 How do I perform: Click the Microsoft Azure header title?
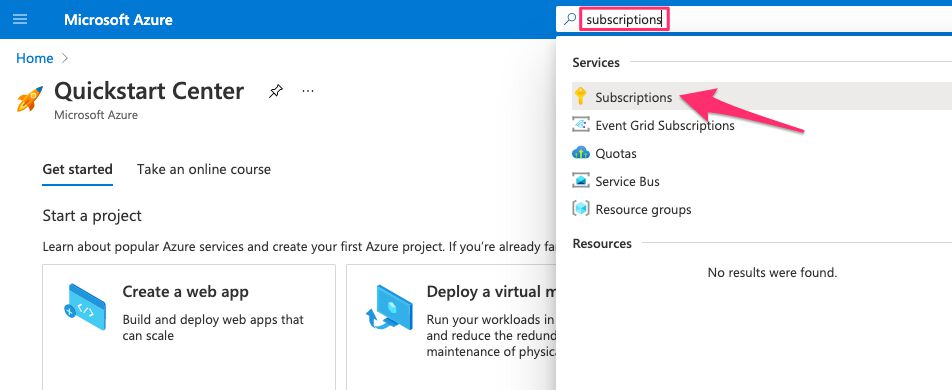[118, 19]
